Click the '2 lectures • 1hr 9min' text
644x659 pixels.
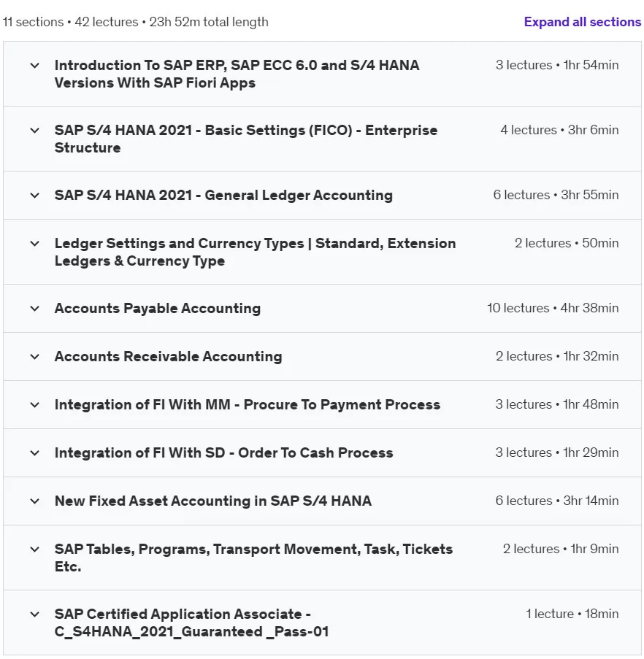point(561,549)
